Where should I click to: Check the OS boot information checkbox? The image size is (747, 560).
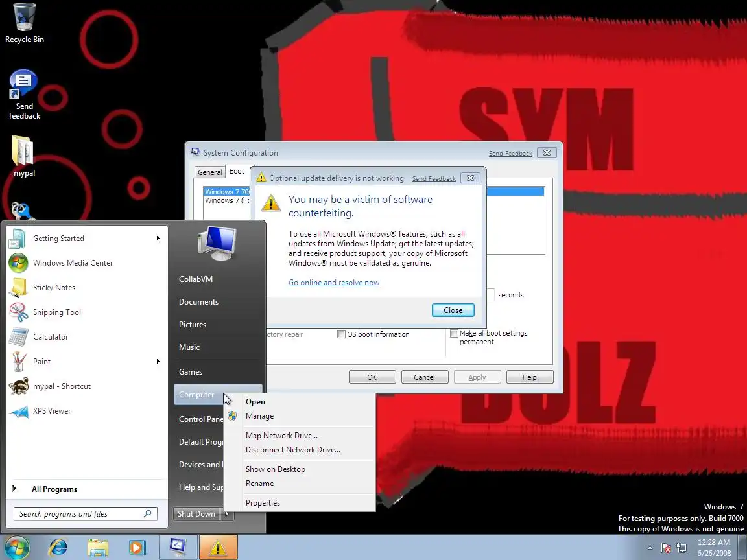pos(341,334)
